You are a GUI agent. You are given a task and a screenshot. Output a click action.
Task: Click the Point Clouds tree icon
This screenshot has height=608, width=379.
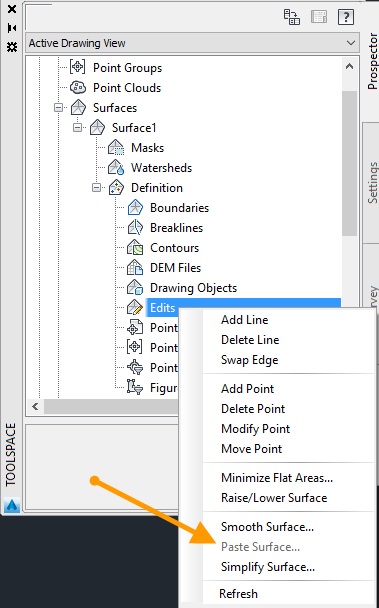[78, 88]
